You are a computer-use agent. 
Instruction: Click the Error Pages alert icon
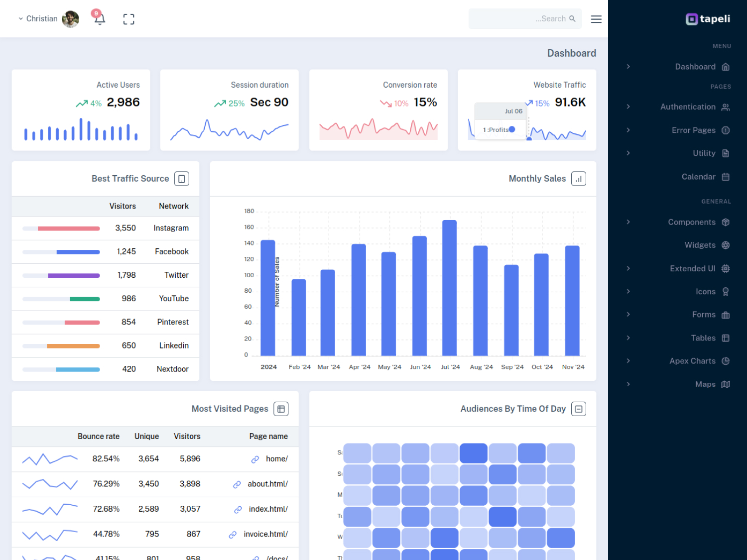pyautogui.click(x=726, y=130)
